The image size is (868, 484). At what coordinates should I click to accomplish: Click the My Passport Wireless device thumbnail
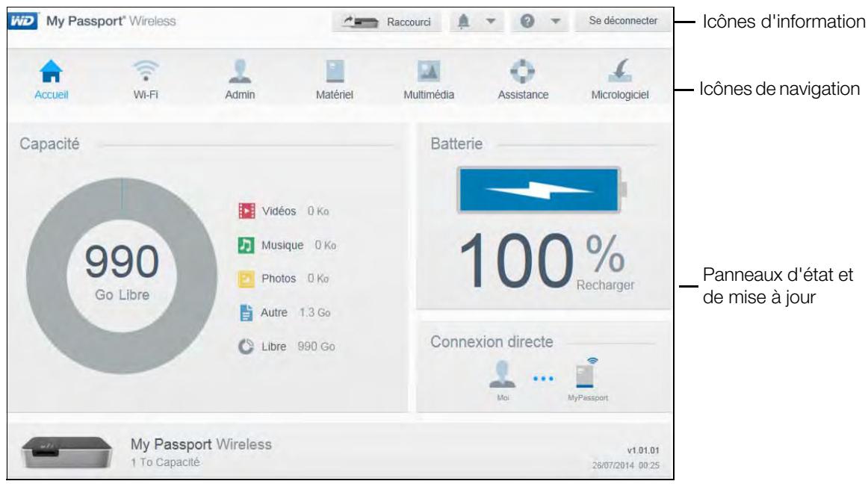click(x=66, y=452)
